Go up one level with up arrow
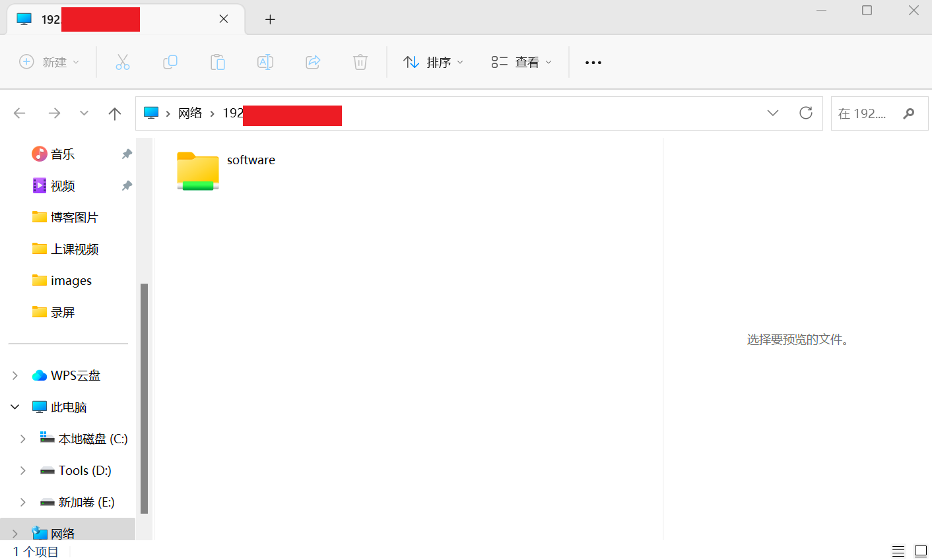This screenshot has width=932, height=560. click(x=115, y=113)
